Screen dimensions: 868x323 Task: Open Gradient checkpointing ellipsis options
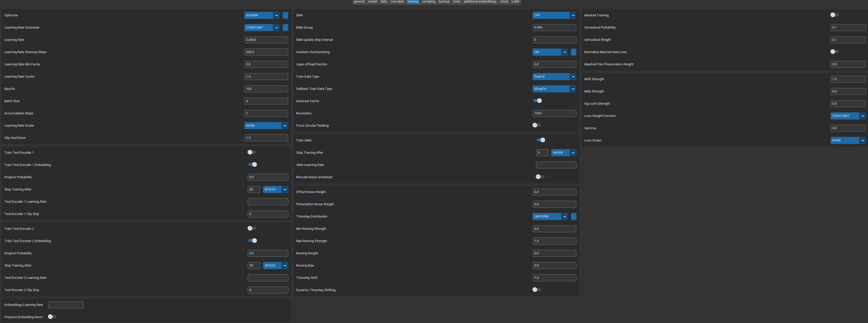tap(573, 52)
